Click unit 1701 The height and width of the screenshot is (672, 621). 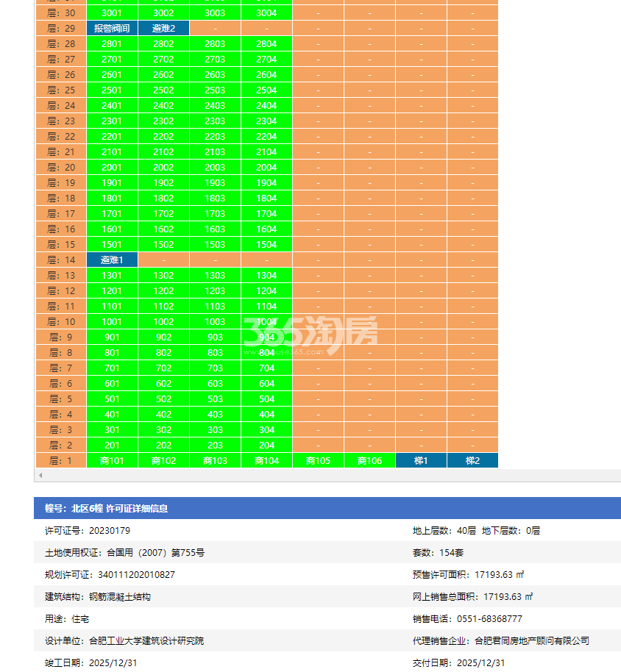(112, 213)
